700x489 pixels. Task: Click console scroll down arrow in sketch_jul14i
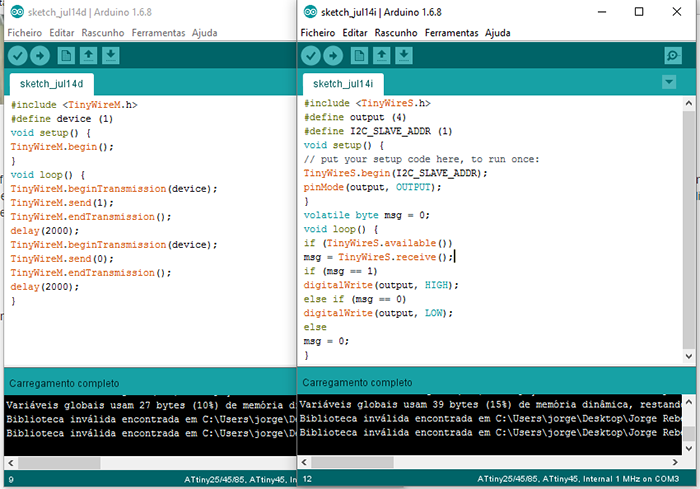689,448
